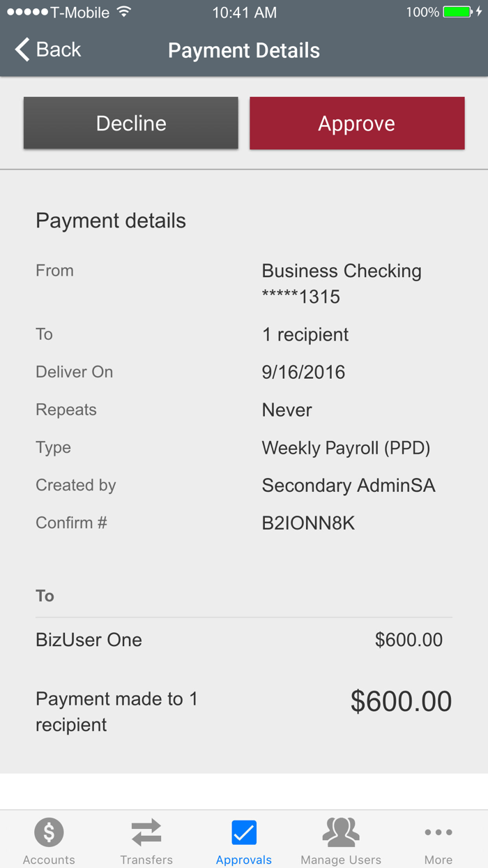488x868 pixels.
Task: Switch to the Transfers tab label
Action: point(146,860)
